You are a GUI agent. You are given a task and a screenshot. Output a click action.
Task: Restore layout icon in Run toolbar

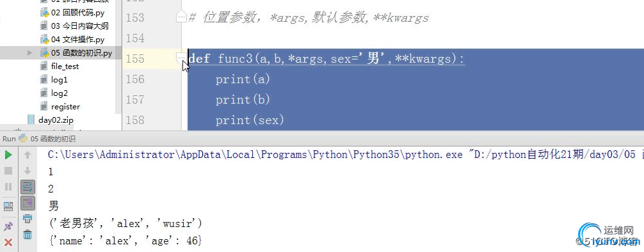[x=8, y=207]
